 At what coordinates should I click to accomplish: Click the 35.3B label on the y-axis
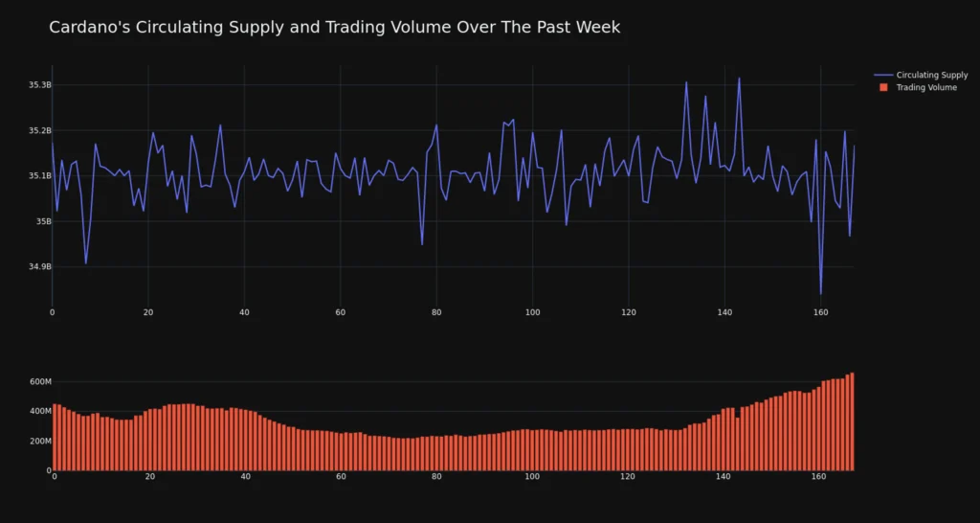(39, 85)
